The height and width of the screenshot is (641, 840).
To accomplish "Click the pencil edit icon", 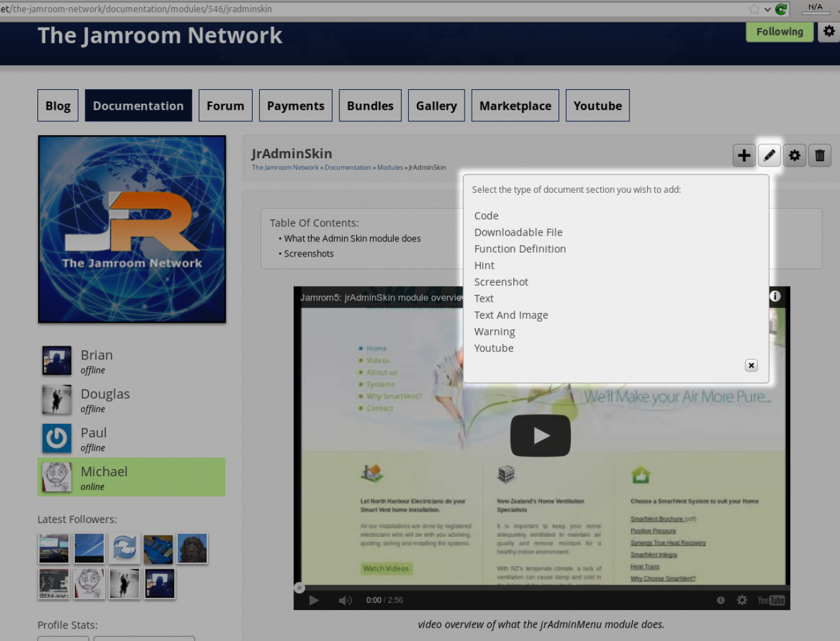I will pyautogui.click(x=770, y=155).
